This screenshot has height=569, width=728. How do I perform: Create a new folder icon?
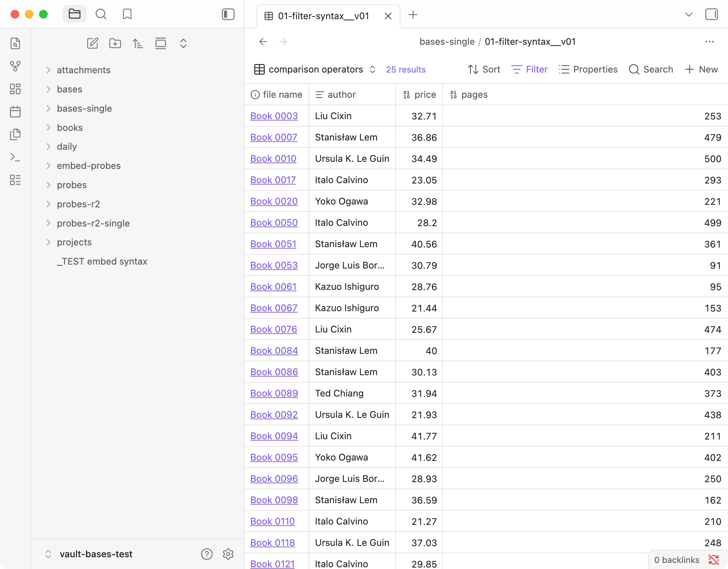click(115, 43)
